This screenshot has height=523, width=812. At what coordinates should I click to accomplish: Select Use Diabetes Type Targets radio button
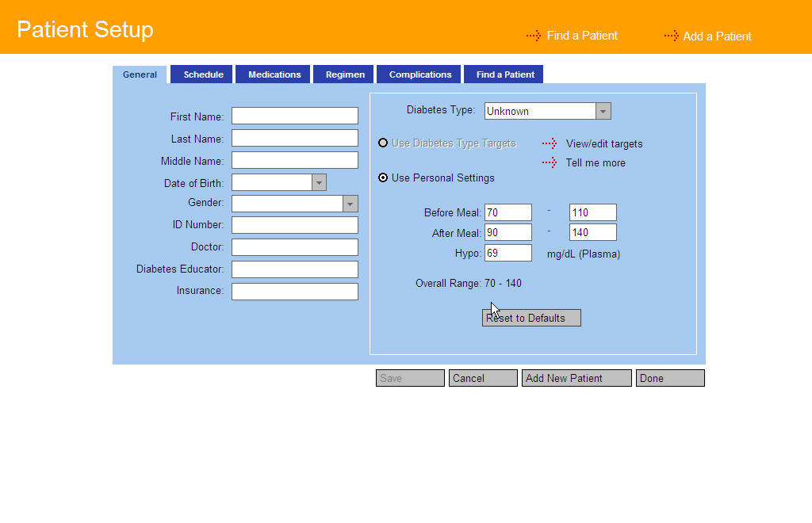384,143
